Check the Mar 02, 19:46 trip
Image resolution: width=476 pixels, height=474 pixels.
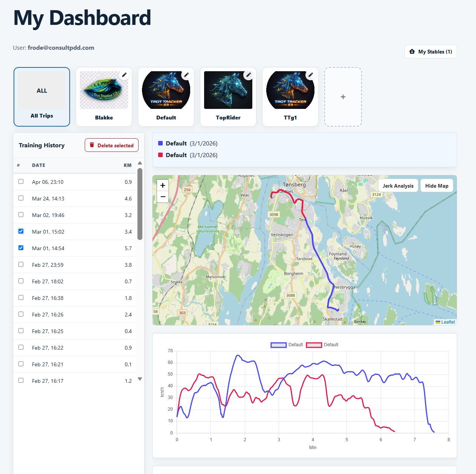point(21,215)
